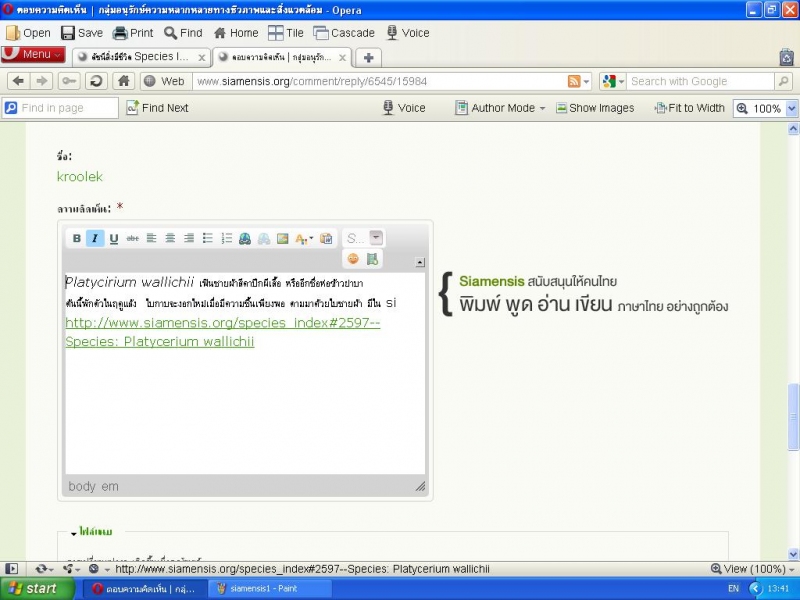
Task: Insert a smiley emoticon from editor toolbar
Action: (353, 259)
